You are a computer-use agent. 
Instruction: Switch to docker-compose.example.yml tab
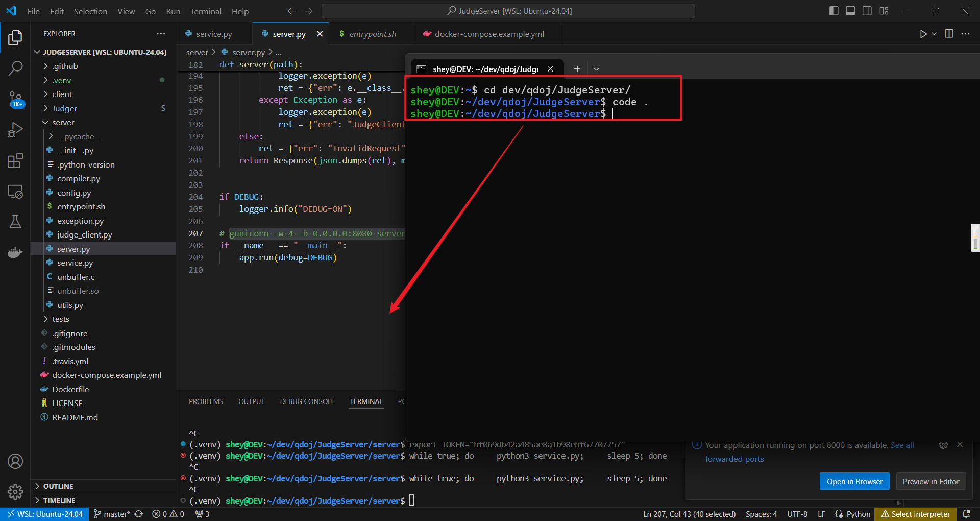pos(489,34)
